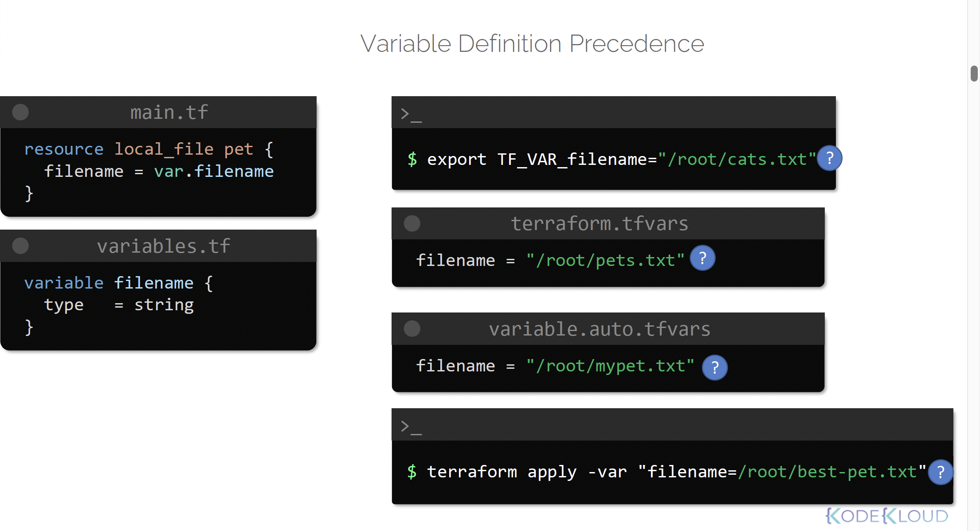Click the question mark next to pets.txt

click(702, 258)
